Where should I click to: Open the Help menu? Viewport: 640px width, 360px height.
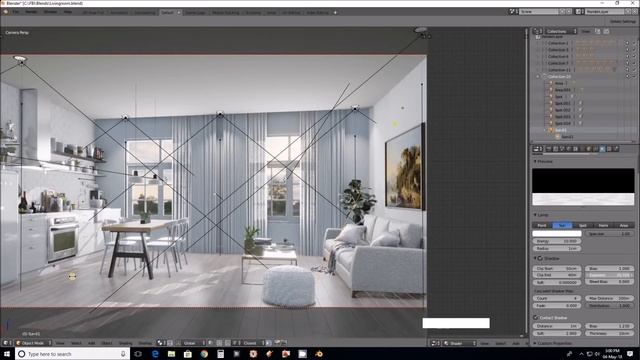[68, 12]
